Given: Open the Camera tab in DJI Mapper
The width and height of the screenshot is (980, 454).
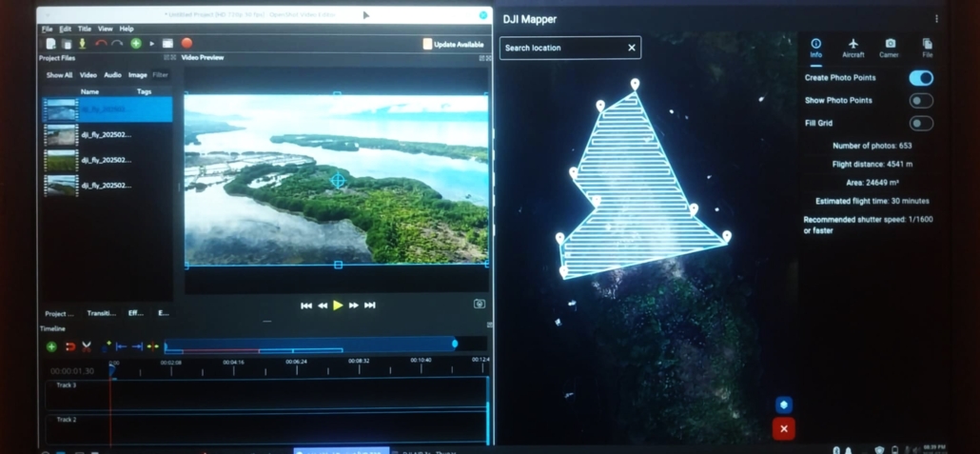Looking at the screenshot, I should coord(890,49).
